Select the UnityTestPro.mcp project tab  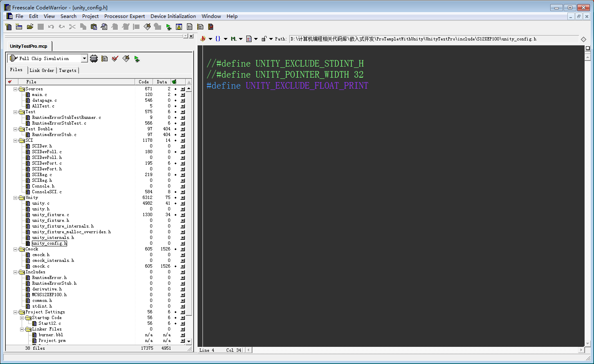(29, 46)
